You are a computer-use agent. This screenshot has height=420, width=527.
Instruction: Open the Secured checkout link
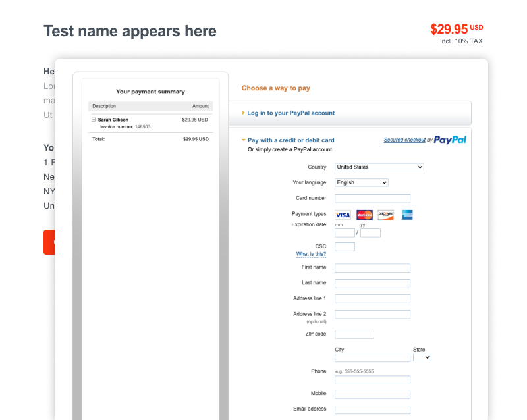404,140
